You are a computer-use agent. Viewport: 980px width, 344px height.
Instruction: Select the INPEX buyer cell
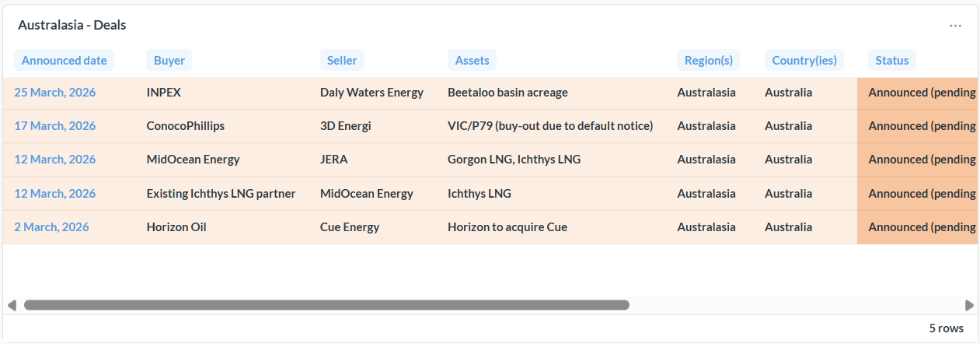tap(163, 93)
